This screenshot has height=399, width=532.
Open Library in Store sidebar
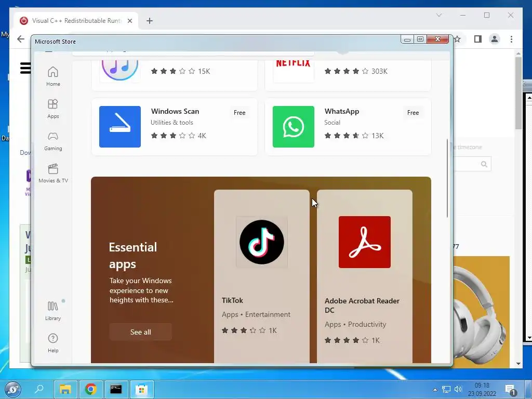[x=53, y=311]
